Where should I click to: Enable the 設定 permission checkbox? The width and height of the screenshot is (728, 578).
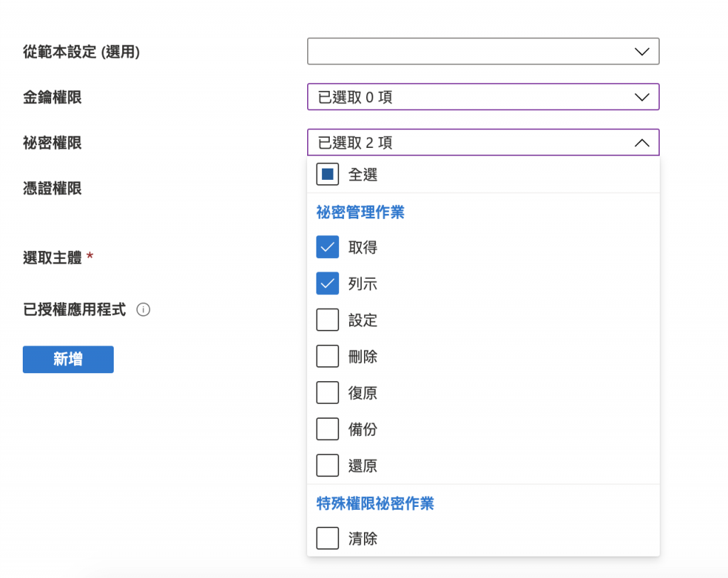pyautogui.click(x=328, y=320)
